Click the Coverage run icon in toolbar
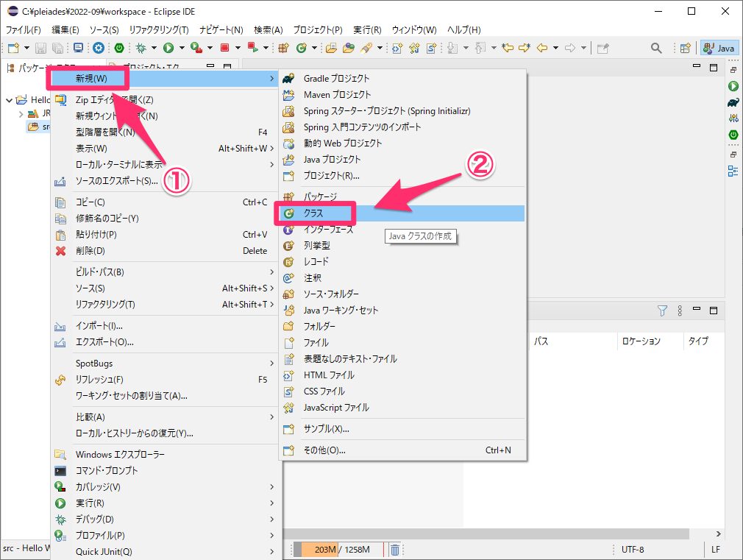This screenshot has height=560, width=743. [x=196, y=48]
